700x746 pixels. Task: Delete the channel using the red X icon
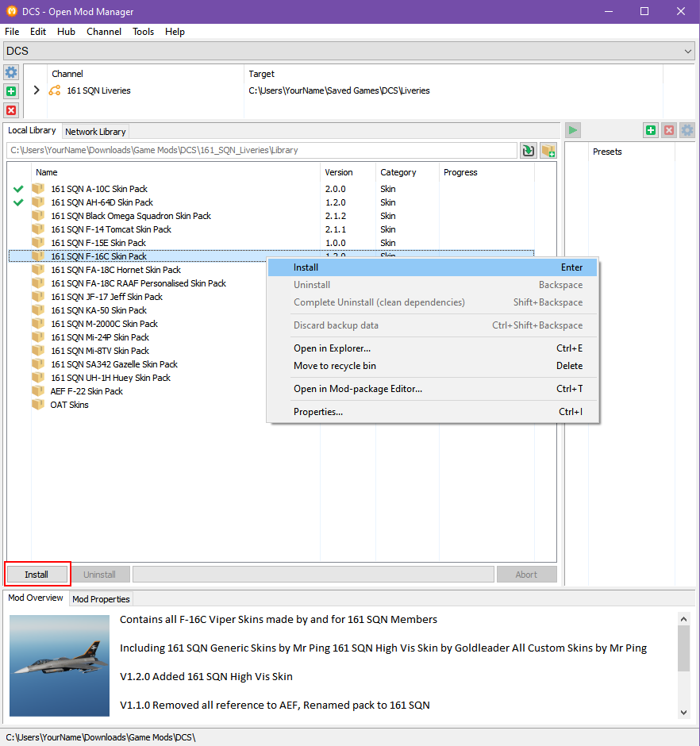(11, 110)
